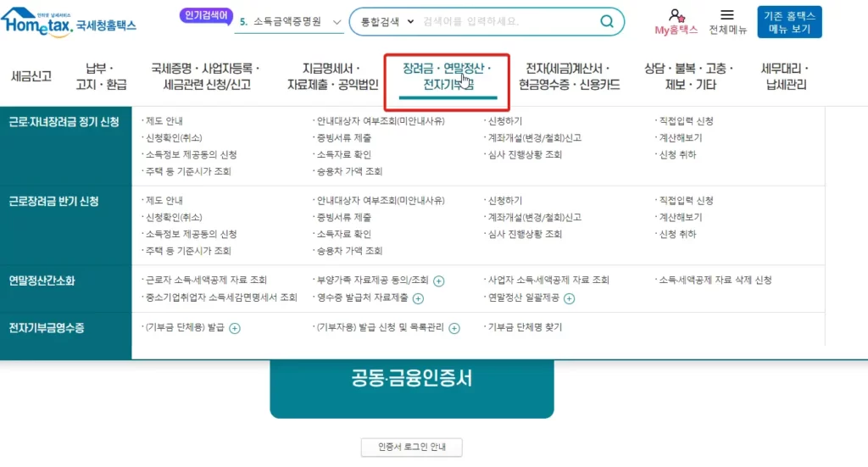Go to 기부금 단체명 찾기 link
Viewport: 868px width, 467px height.
[525, 327]
